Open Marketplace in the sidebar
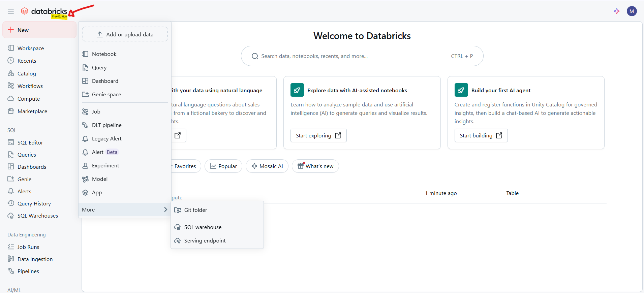Screen dimensions: 644x293 click(32, 111)
